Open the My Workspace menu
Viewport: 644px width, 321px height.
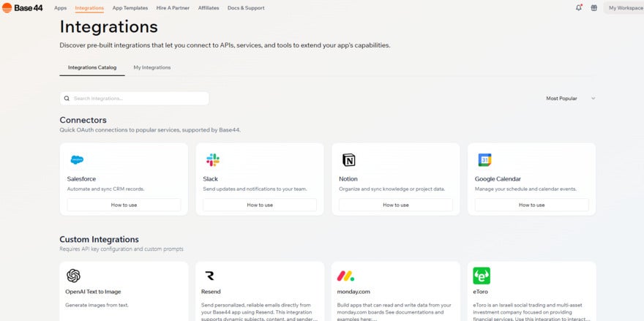tap(624, 8)
